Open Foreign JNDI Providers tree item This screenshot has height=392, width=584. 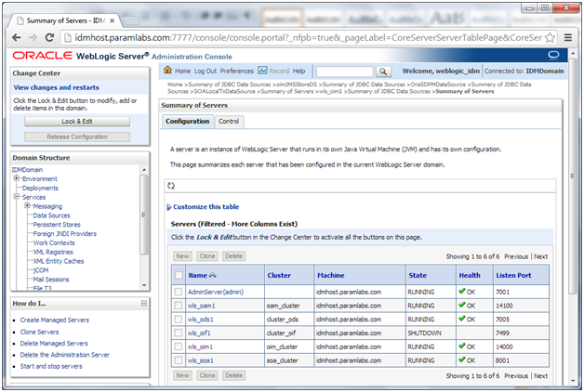coord(65,233)
